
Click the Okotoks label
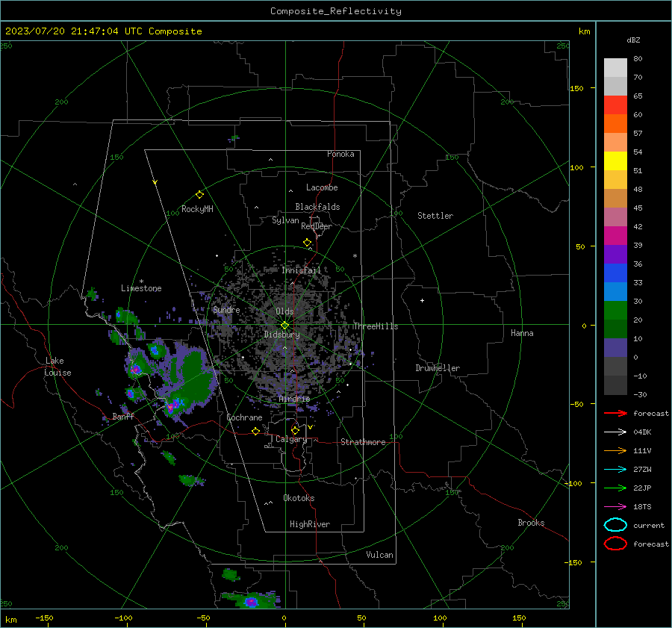(x=299, y=498)
